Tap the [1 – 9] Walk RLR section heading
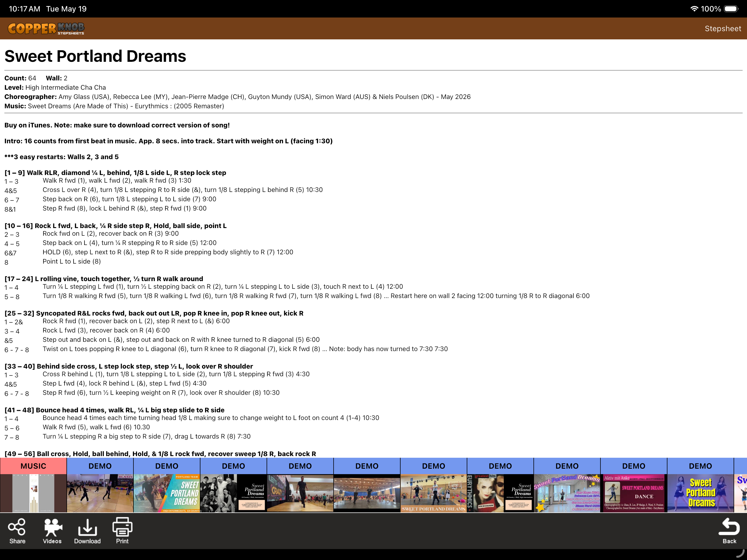 [115, 173]
